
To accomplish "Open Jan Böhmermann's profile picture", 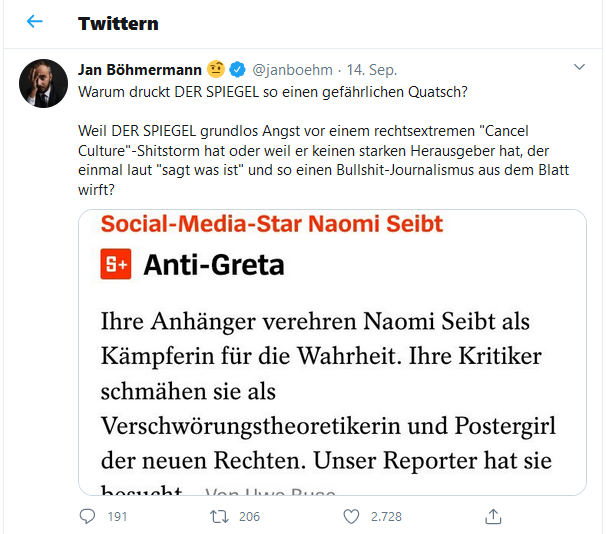I will click(x=44, y=83).
